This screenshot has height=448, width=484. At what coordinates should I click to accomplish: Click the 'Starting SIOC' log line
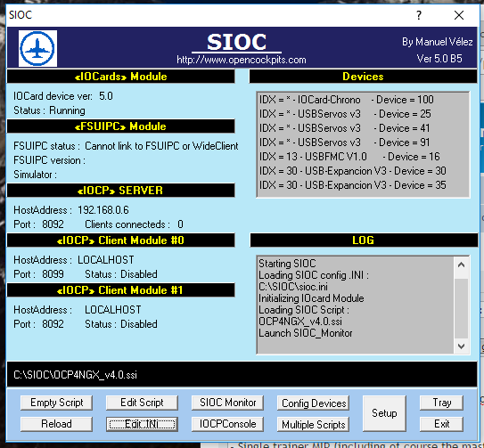pos(287,264)
